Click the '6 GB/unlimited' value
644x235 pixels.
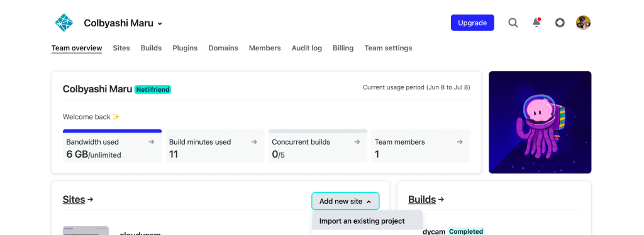(x=94, y=155)
